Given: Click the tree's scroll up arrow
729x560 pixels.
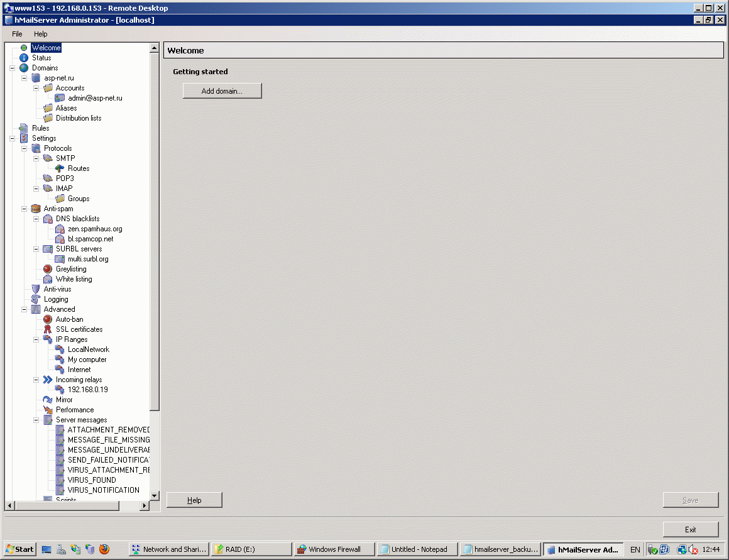Looking at the screenshot, I should click(155, 47).
